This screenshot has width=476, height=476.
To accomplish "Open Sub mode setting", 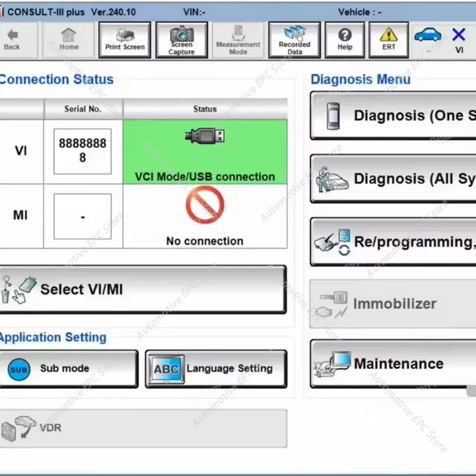I will pyautogui.click(x=69, y=368).
